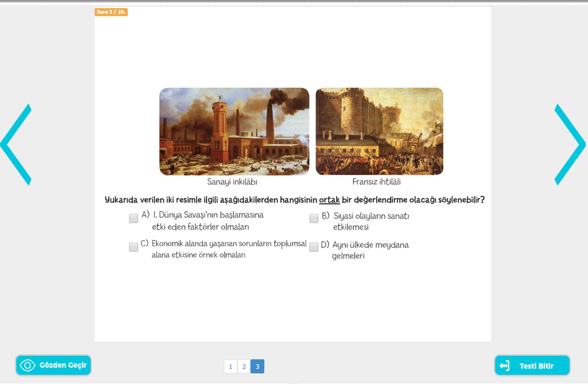Click the caption 'Sanayi inkılâbı'
The image size is (588, 384).
pyautogui.click(x=232, y=182)
